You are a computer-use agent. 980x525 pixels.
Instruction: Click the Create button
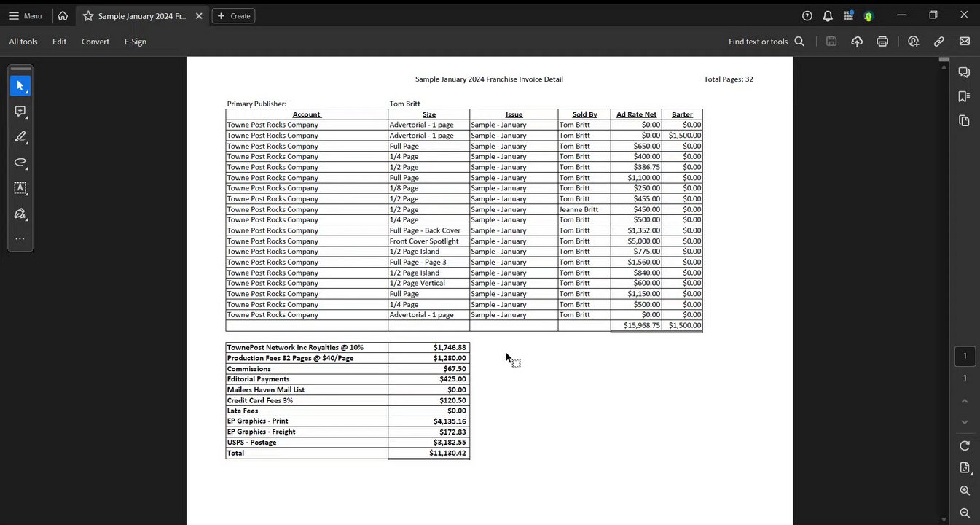tap(233, 15)
